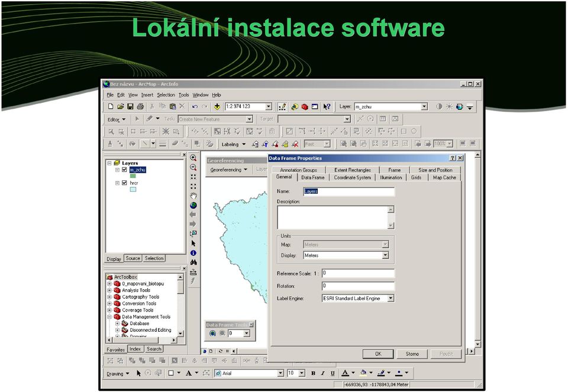Open the Georeferencing dropdown menu

click(x=228, y=170)
